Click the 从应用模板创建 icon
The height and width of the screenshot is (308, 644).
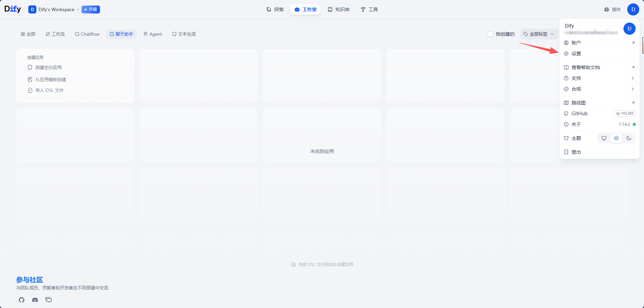coord(30,80)
